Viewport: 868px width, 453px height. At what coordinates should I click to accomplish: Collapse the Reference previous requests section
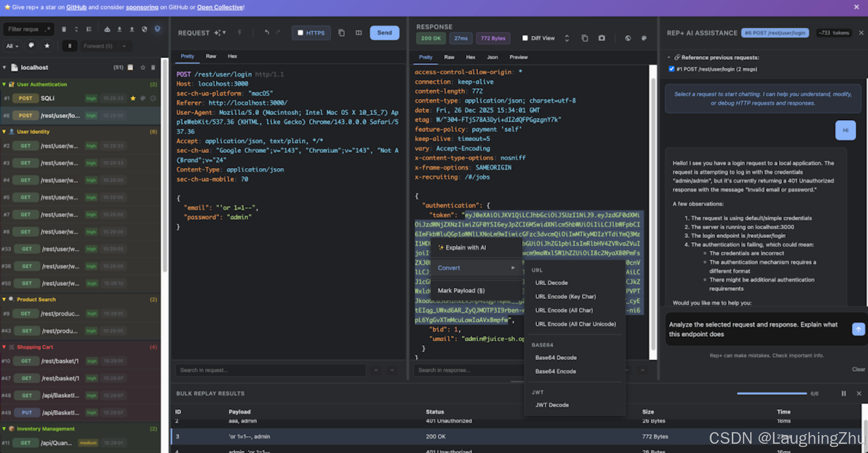point(669,58)
